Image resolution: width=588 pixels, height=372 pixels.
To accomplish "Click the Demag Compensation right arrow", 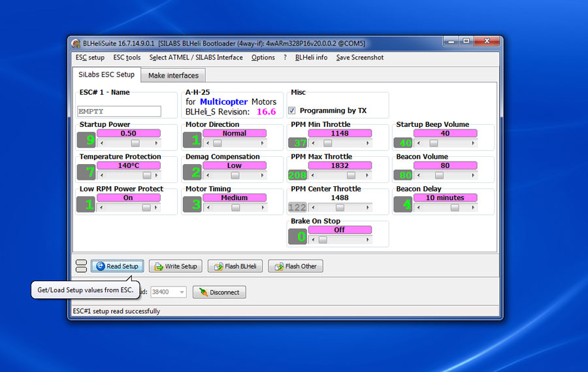I will [x=262, y=175].
